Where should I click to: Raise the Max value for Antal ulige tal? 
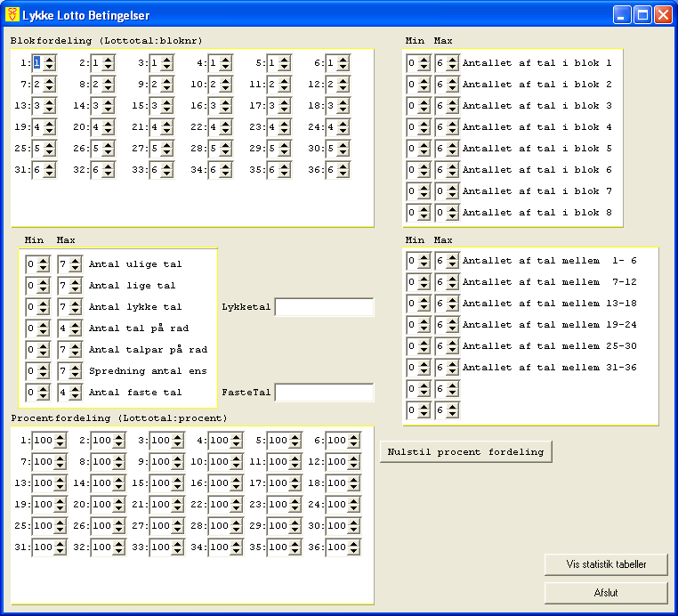(76, 261)
